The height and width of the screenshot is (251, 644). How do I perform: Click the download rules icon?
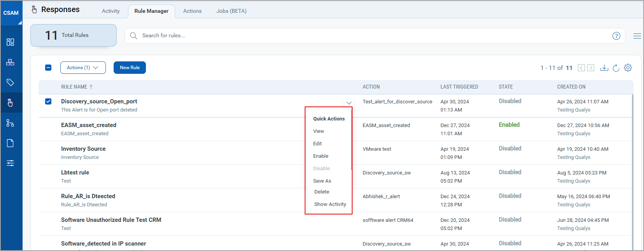[604, 68]
